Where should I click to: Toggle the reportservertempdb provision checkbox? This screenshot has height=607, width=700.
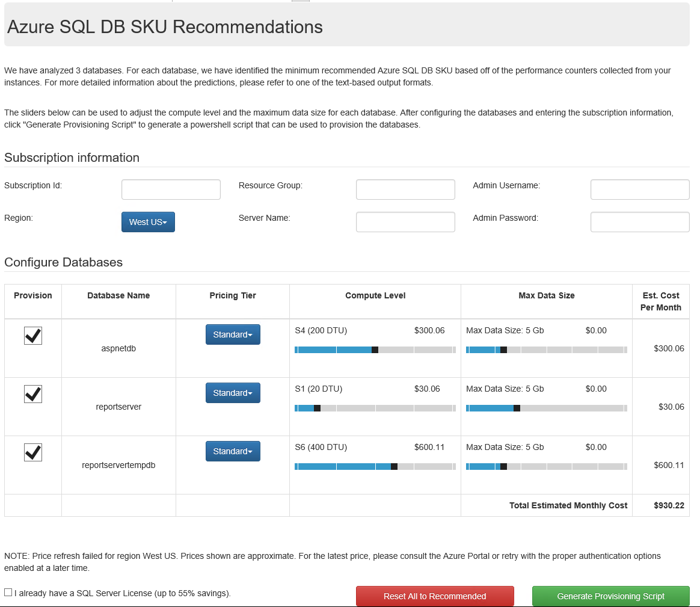point(33,452)
